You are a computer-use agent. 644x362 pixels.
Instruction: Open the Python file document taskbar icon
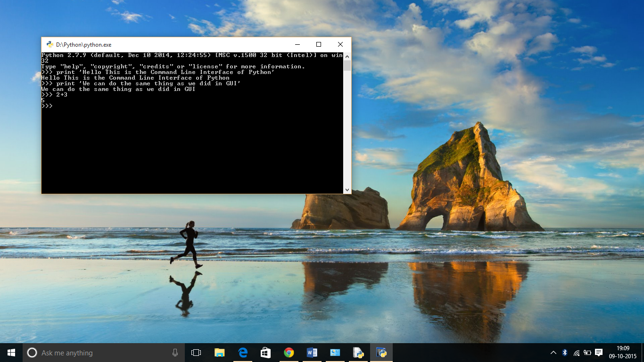tap(358, 353)
